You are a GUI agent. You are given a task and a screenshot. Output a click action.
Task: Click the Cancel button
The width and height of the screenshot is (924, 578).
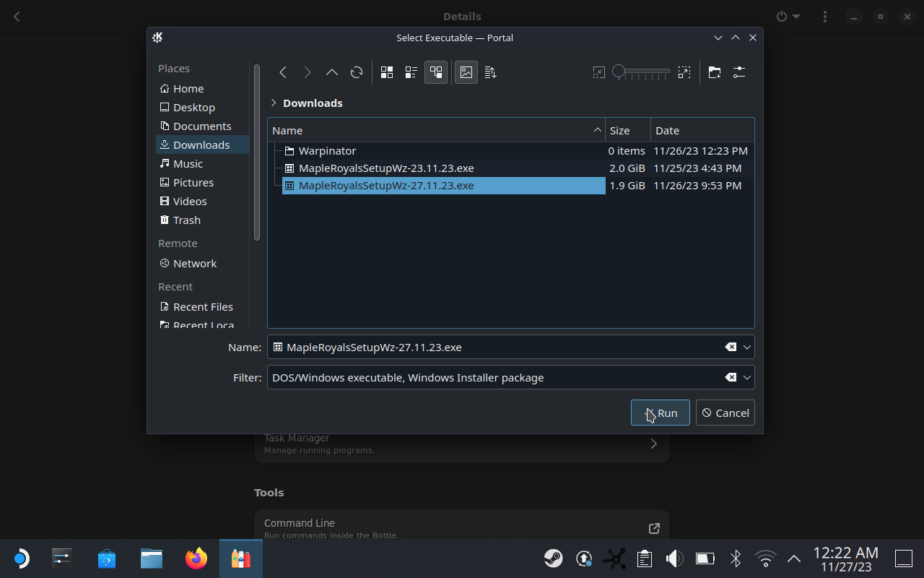coord(725,413)
